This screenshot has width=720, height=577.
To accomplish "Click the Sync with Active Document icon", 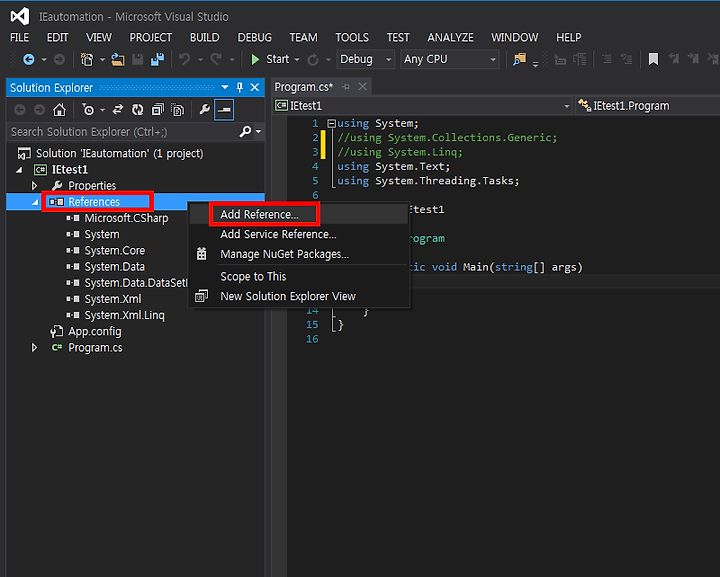I will (118, 110).
